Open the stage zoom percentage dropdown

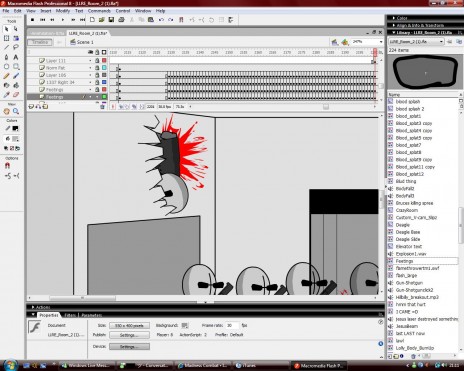pyautogui.click(x=381, y=42)
